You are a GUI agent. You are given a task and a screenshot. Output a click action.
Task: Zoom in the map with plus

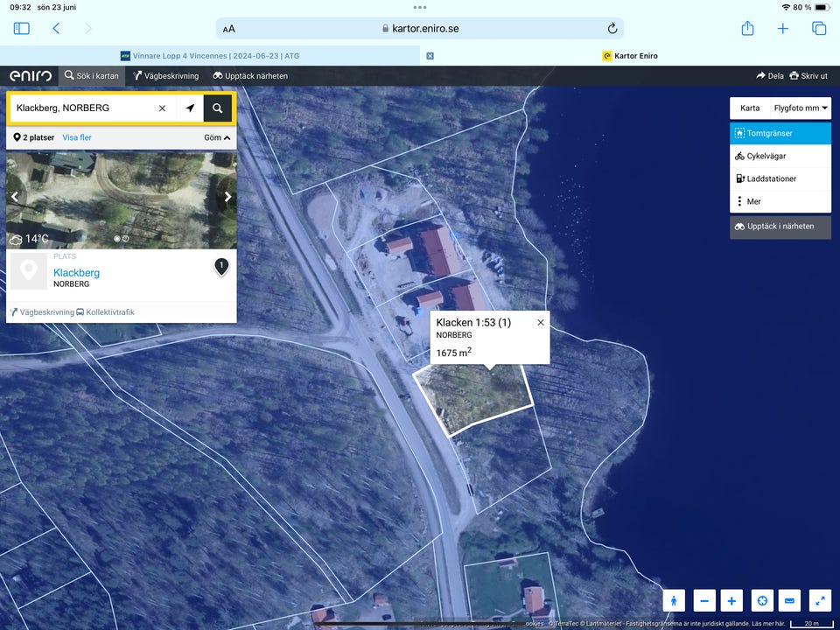pos(732,600)
